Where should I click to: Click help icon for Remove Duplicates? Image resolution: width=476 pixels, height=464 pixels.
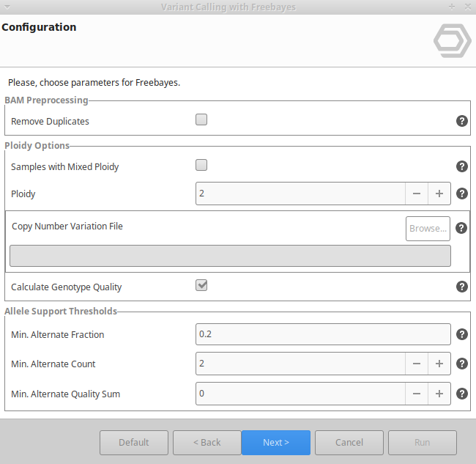tap(462, 121)
